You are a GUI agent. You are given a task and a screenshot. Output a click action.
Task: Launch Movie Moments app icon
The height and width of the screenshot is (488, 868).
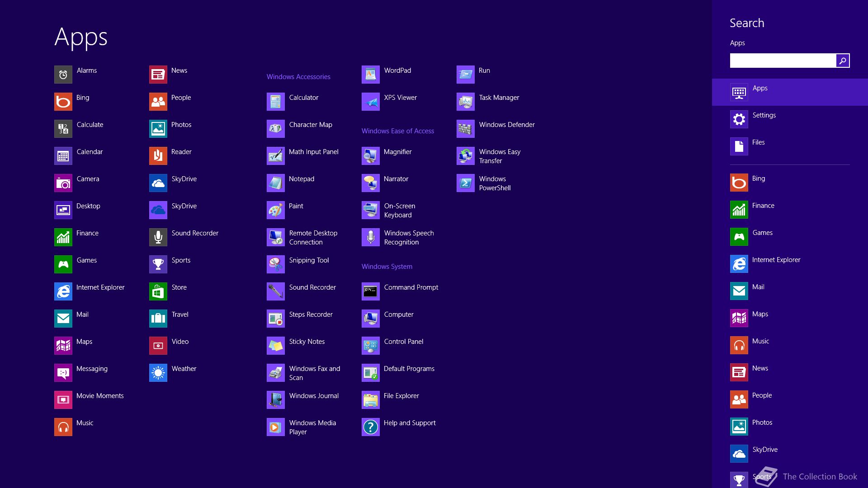[x=63, y=400]
